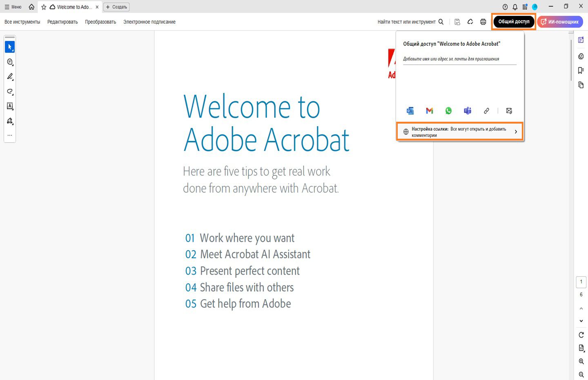Click the rotate page clockwise icon

coord(581,335)
